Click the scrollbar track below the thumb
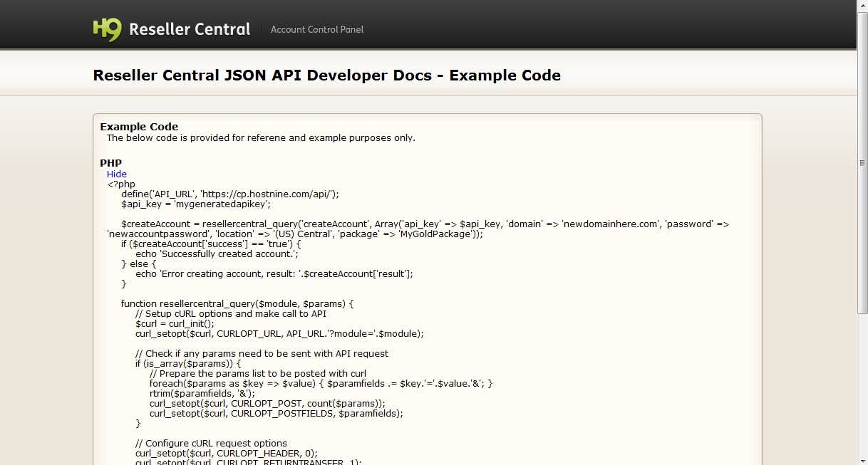Image resolution: width=868 pixels, height=465 pixels. point(862,385)
